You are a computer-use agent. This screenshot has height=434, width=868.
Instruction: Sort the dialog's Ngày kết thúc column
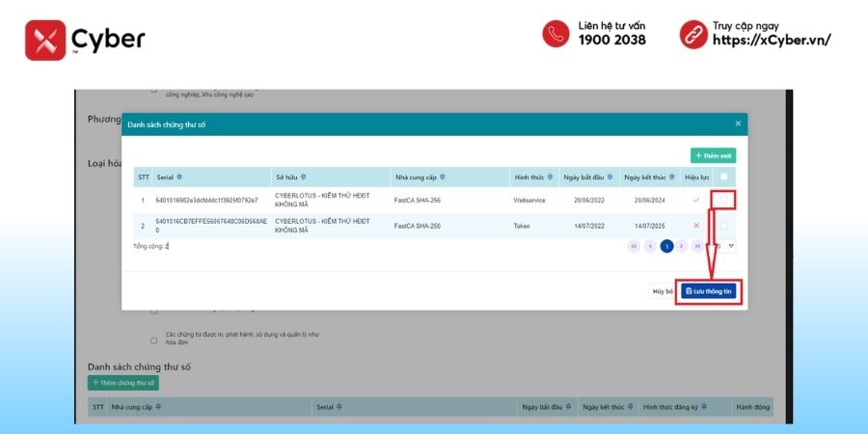tap(671, 177)
